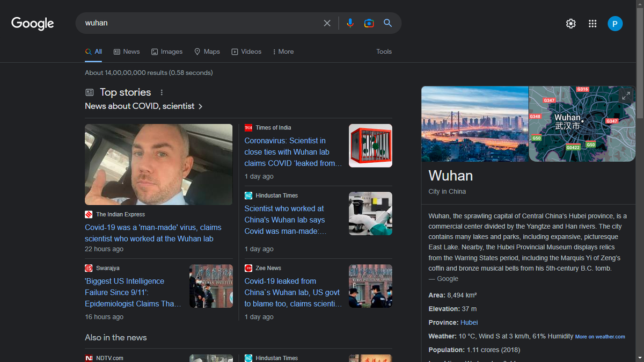Click 'Elevation: 37 m' text
Viewport: 644px width, 362px height.
click(x=452, y=309)
